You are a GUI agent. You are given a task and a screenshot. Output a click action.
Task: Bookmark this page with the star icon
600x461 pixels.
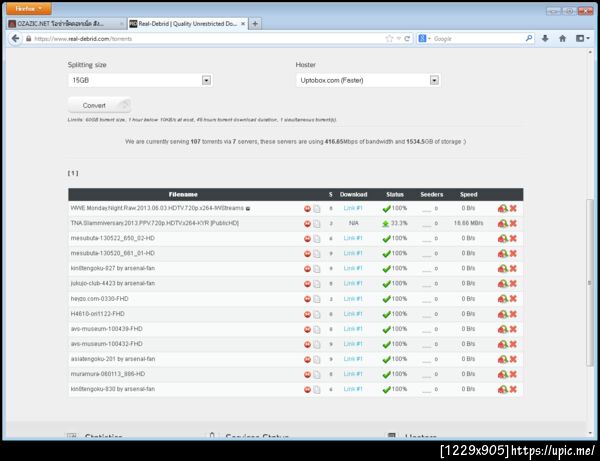click(x=389, y=39)
